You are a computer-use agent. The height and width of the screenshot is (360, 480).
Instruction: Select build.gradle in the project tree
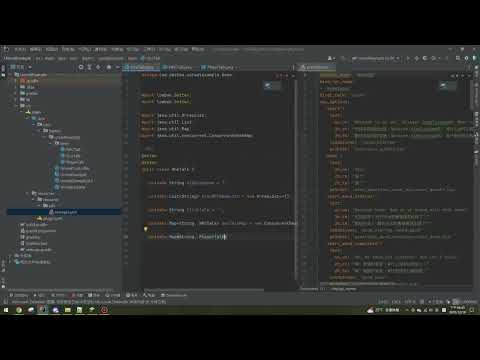point(34,225)
